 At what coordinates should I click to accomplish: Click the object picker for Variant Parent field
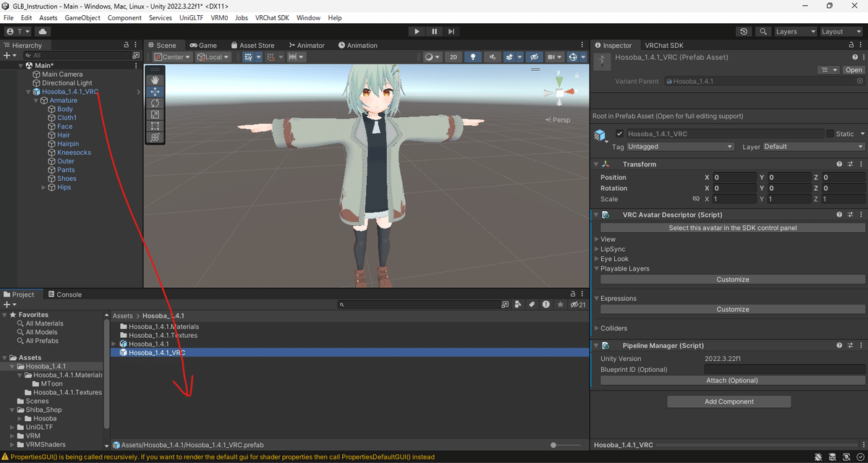859,82
